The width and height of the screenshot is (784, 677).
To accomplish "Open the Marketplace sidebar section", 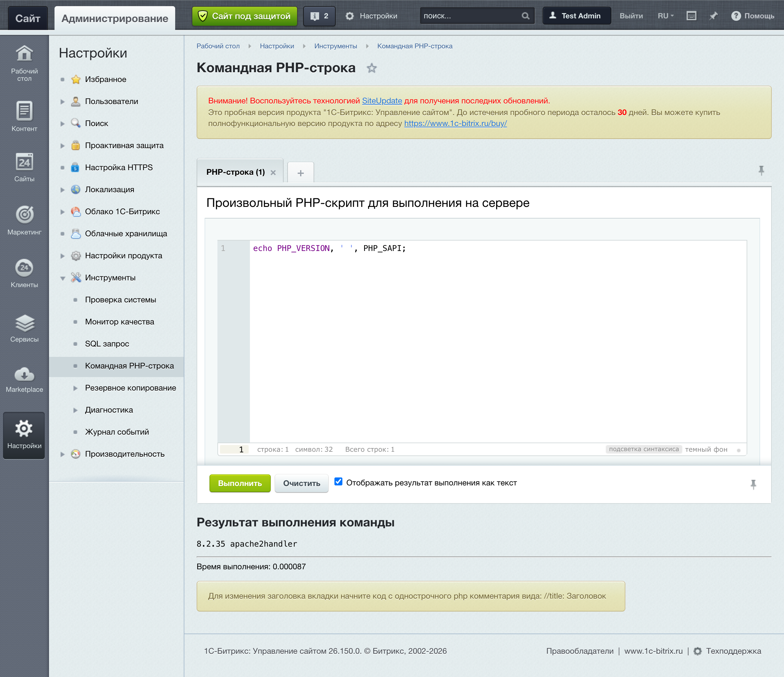I will coord(24,379).
